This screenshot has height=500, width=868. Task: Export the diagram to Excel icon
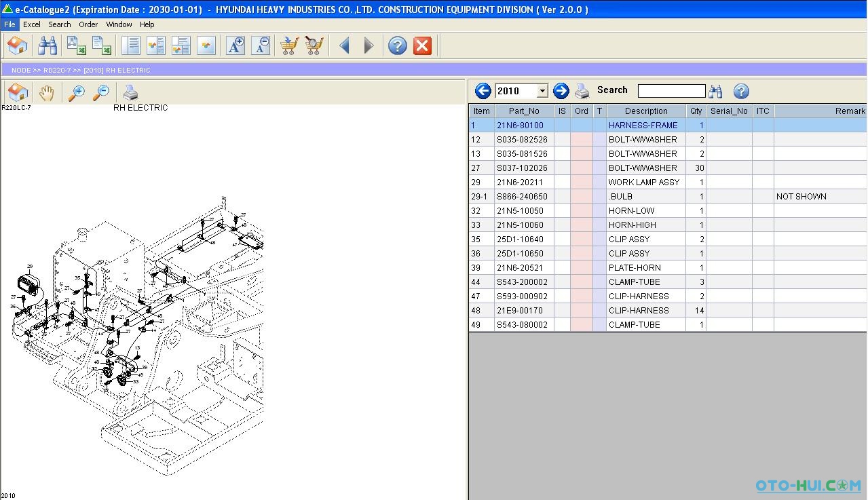pyautogui.click(x=76, y=45)
